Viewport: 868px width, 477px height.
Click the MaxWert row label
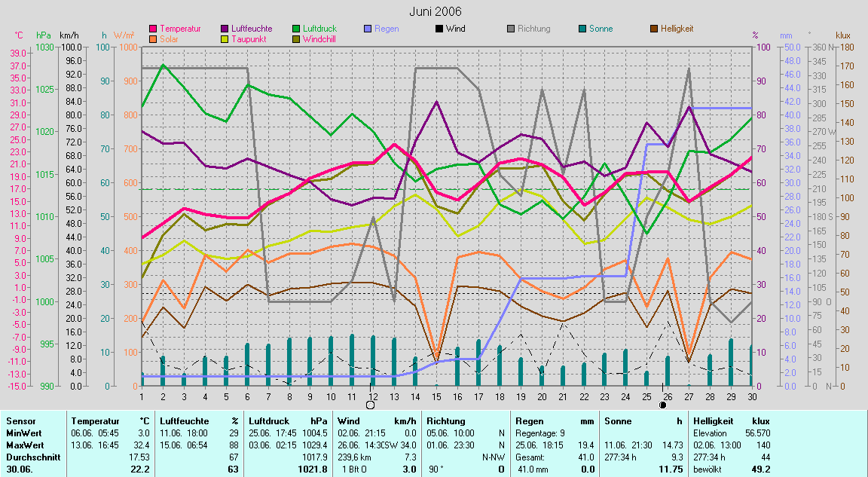[23, 445]
